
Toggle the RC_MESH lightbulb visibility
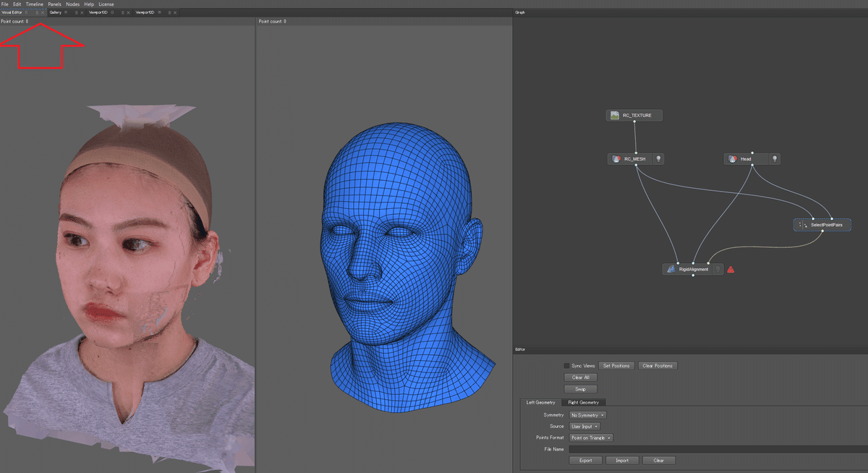click(x=658, y=159)
